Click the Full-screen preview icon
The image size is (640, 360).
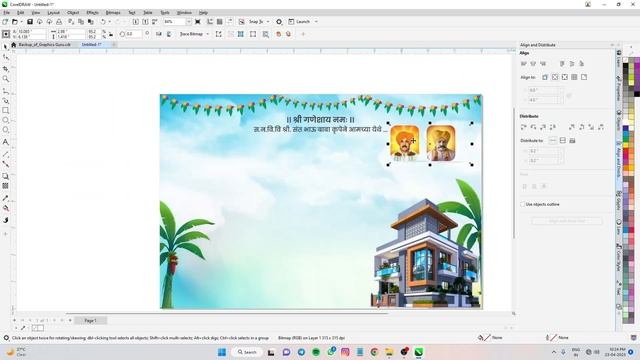tap(198, 22)
